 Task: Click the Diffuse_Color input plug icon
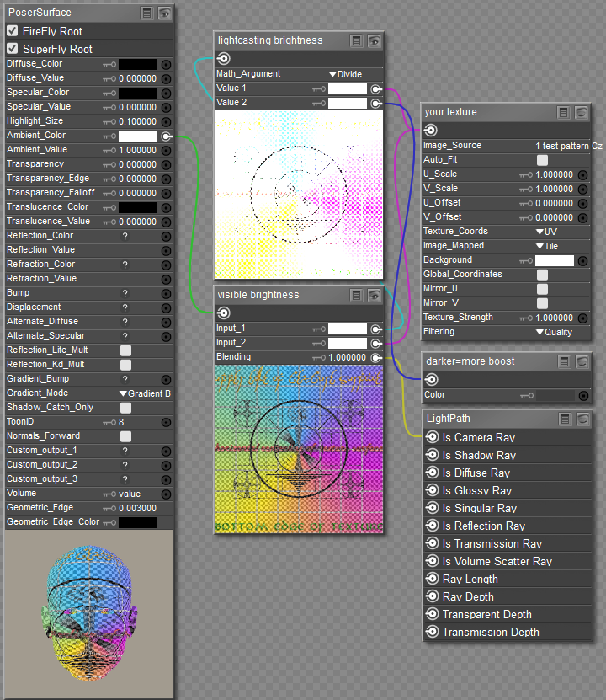tap(166, 64)
